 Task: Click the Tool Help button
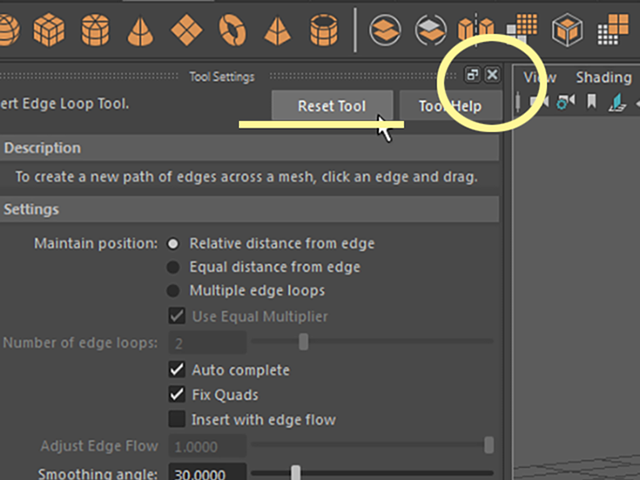click(450, 106)
